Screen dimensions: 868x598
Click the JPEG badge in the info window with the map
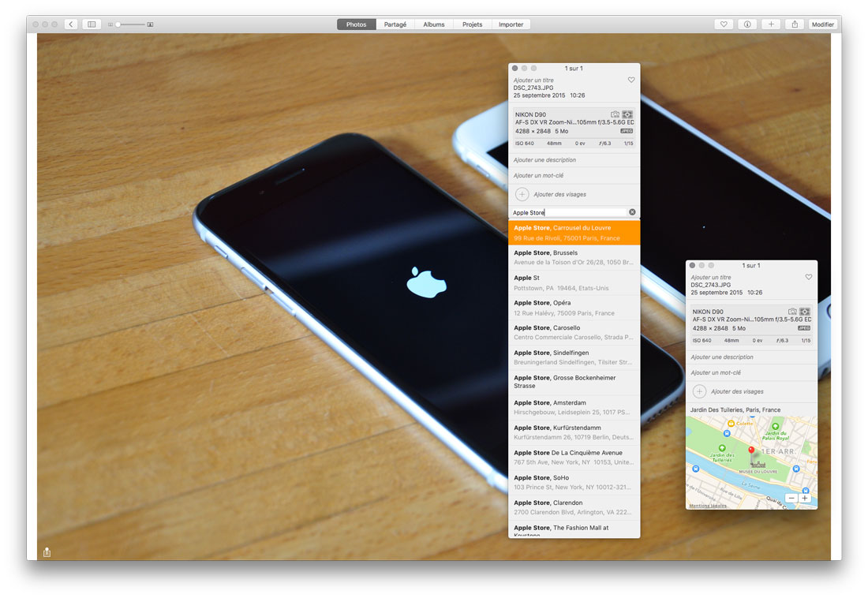pos(804,328)
